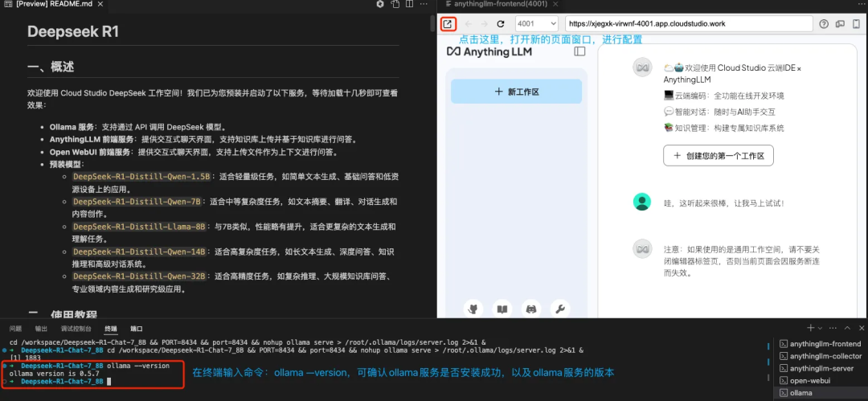Open the documentation book icon

(x=502, y=309)
